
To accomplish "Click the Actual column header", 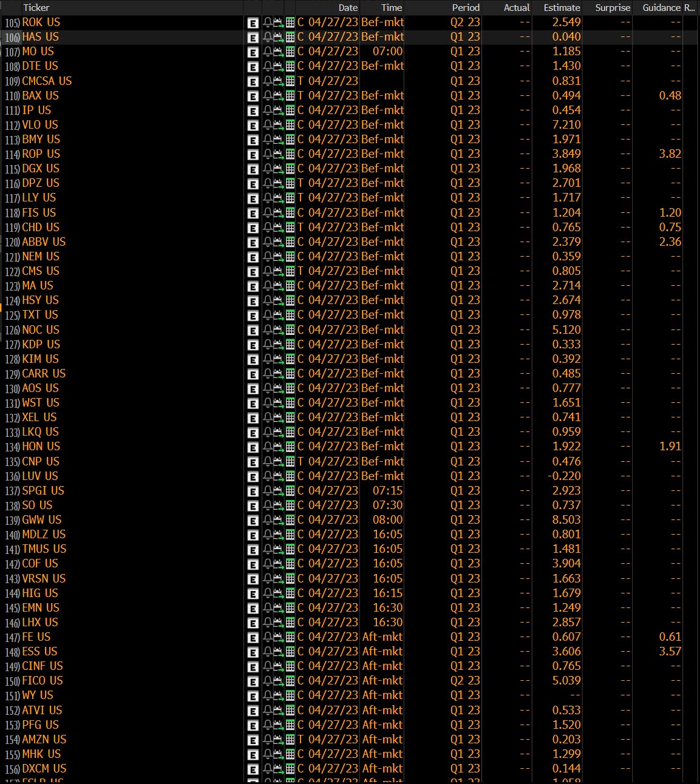I will coord(517,8).
